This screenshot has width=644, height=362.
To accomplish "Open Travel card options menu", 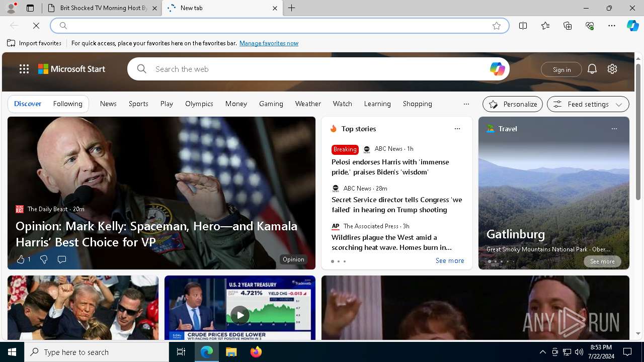I will [x=614, y=129].
